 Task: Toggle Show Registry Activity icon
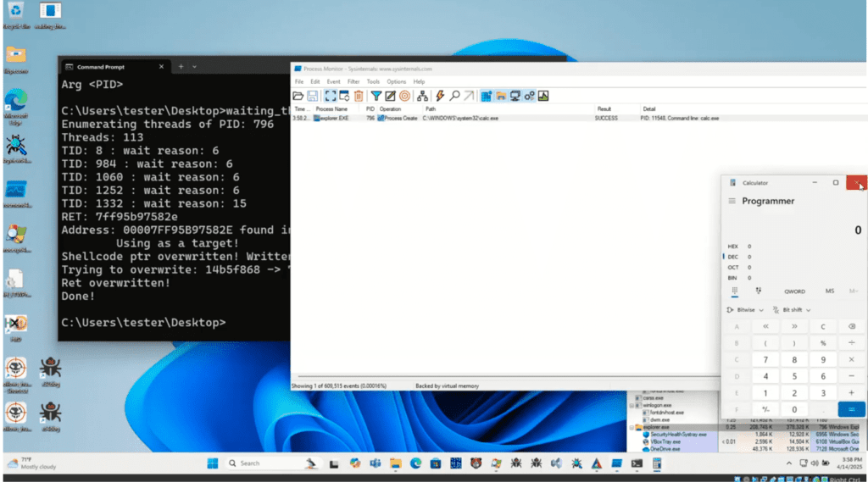486,96
